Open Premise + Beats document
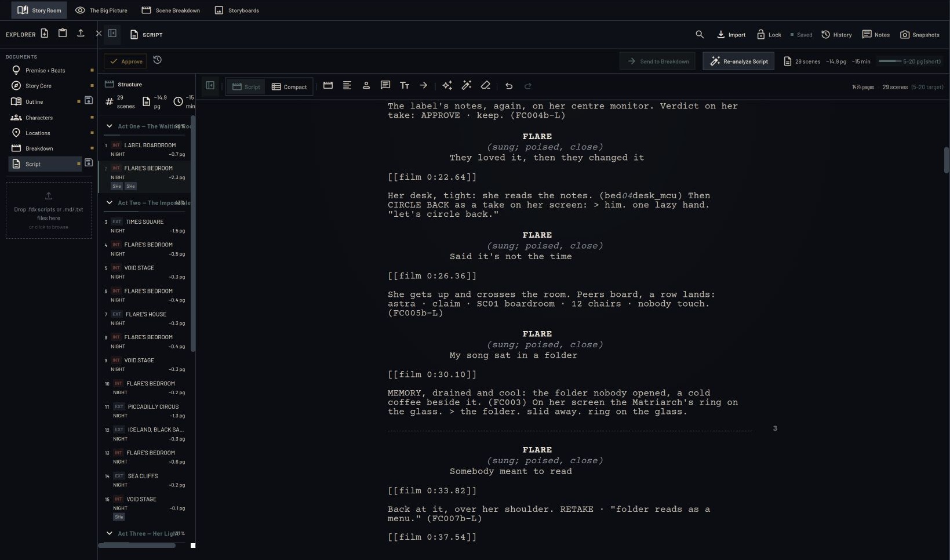 click(45, 70)
